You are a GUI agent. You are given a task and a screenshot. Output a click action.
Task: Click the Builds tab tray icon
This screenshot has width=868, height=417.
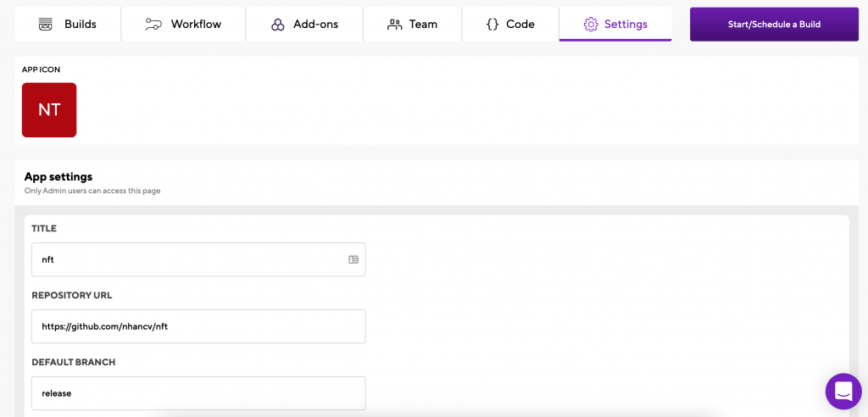coord(46,25)
